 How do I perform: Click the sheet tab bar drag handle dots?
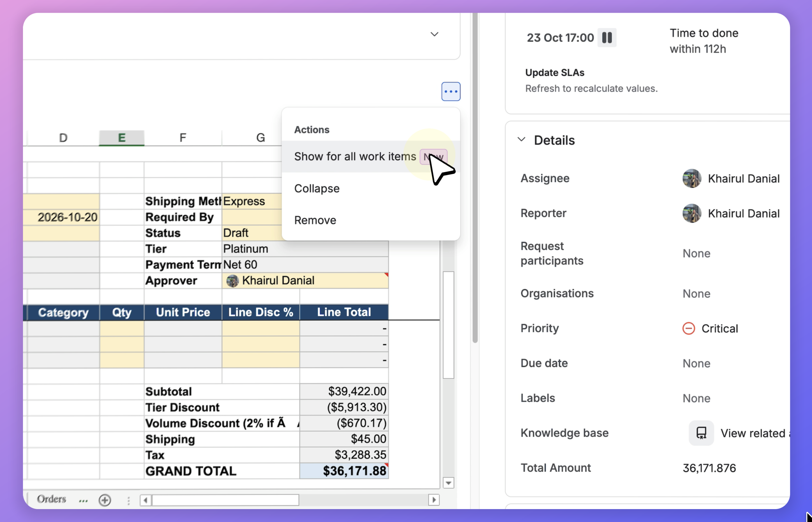(x=128, y=501)
